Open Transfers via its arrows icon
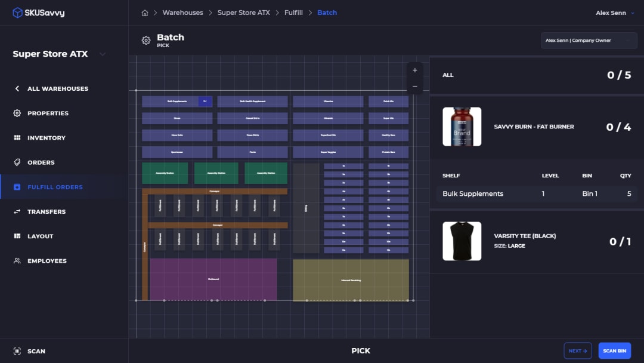 click(x=17, y=211)
